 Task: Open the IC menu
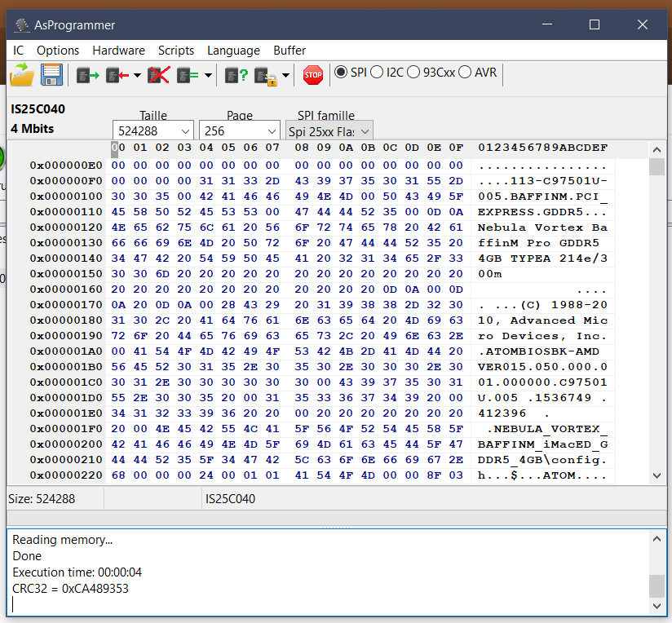click(19, 51)
